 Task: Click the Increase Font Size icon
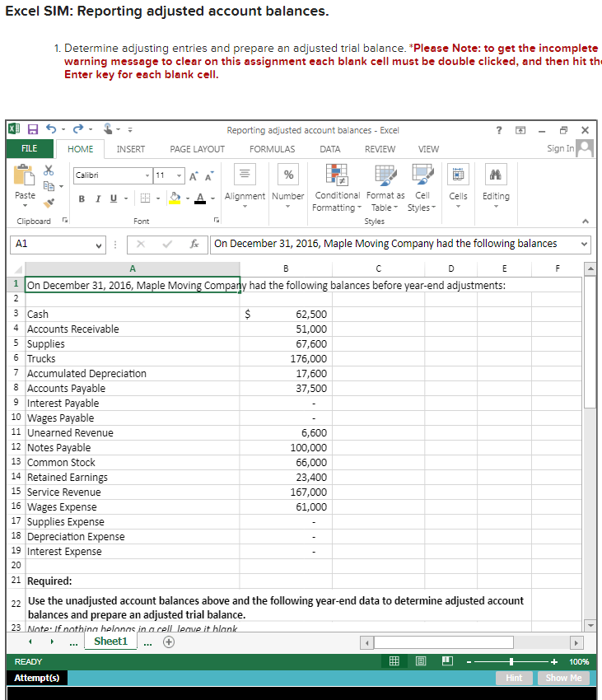(x=194, y=176)
